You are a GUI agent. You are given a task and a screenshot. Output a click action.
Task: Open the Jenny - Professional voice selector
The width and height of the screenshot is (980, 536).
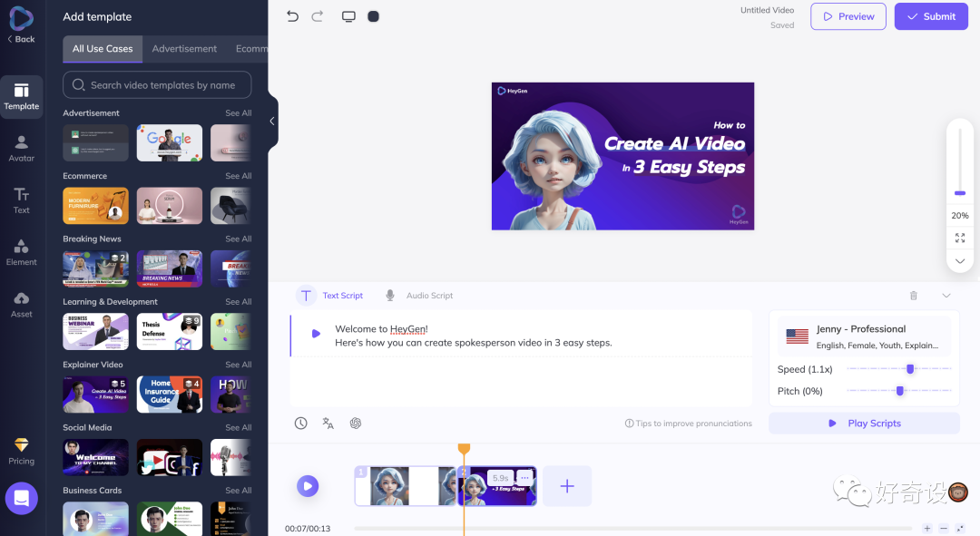pyautogui.click(x=864, y=336)
